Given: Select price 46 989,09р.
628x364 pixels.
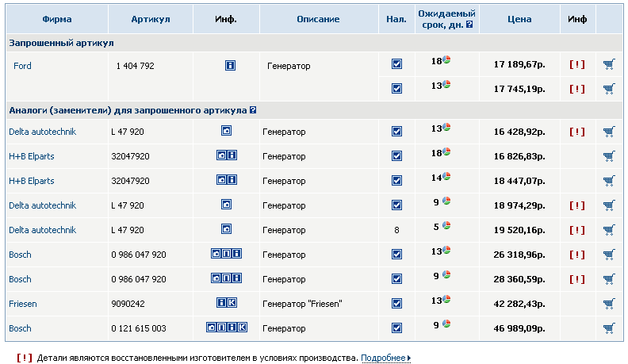Looking at the screenshot, I should [519, 328].
